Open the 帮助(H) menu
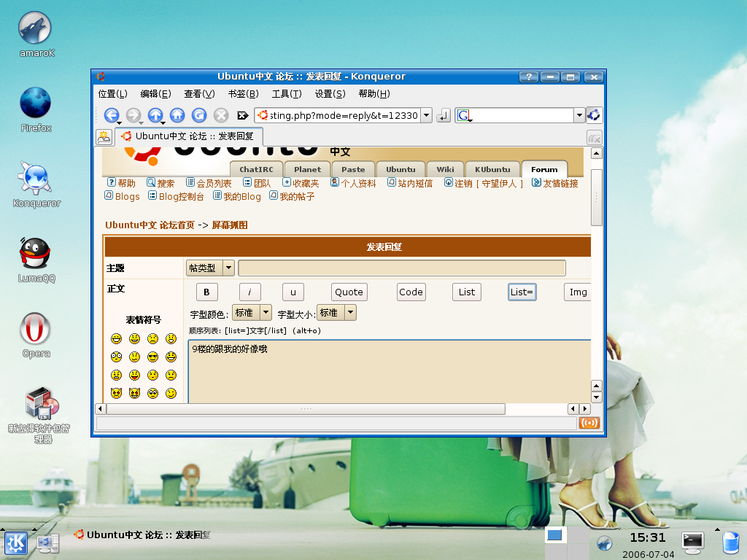Screen dimensions: 747x560 coord(374,94)
